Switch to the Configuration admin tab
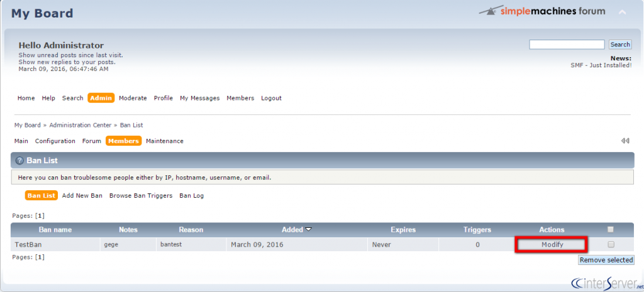Viewport: 644px width, 292px height. 55,141
